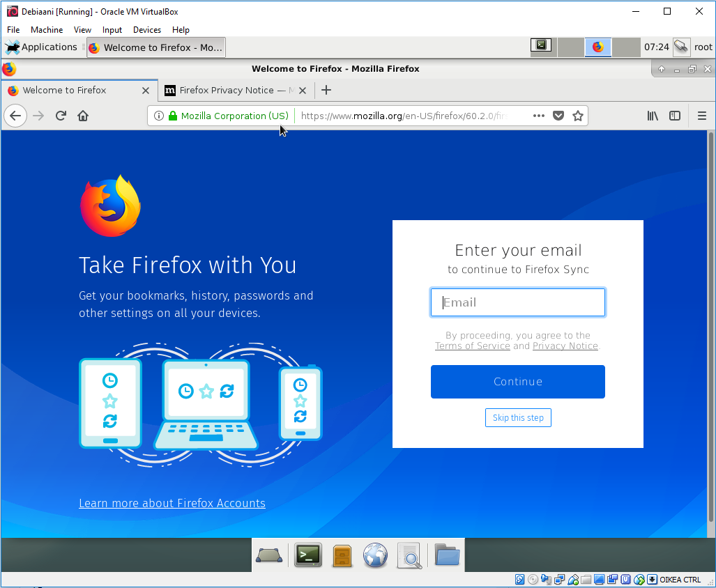This screenshot has width=716, height=588.
Task: Click VirtualBox hard disk activity status icon
Action: 519,580
